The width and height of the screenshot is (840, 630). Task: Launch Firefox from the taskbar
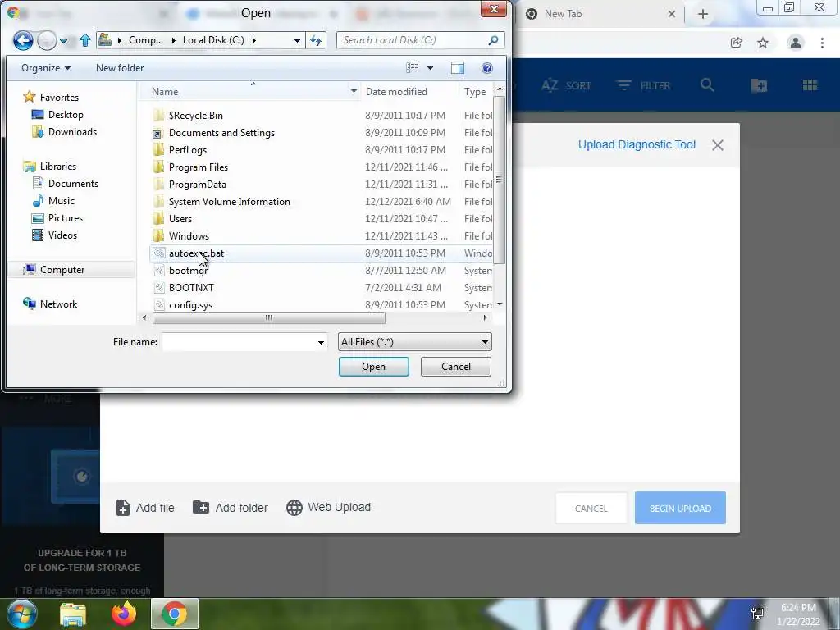124,614
